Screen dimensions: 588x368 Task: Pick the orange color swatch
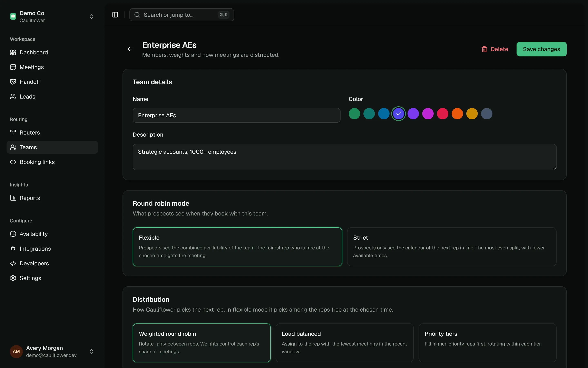457,114
